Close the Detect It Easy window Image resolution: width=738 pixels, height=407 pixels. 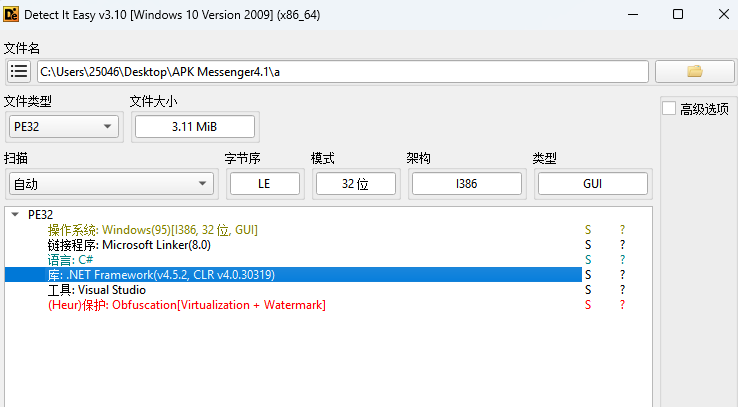724,15
